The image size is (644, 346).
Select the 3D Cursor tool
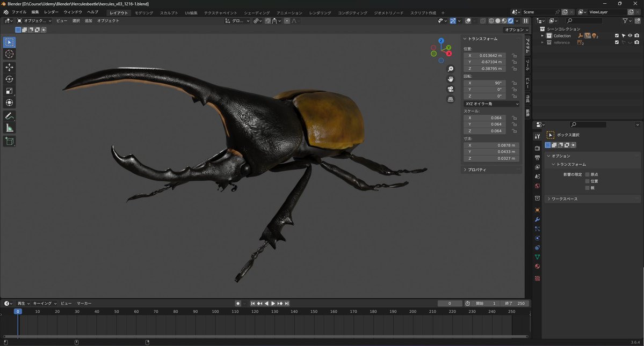[x=9, y=54]
